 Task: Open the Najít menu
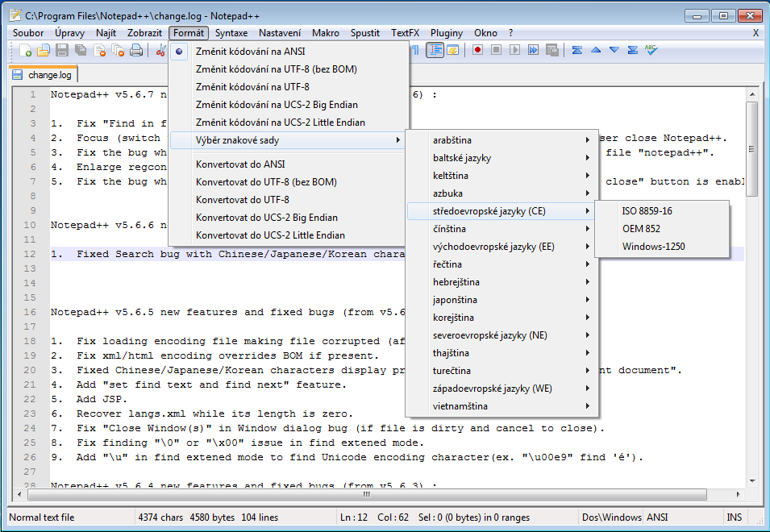106,33
